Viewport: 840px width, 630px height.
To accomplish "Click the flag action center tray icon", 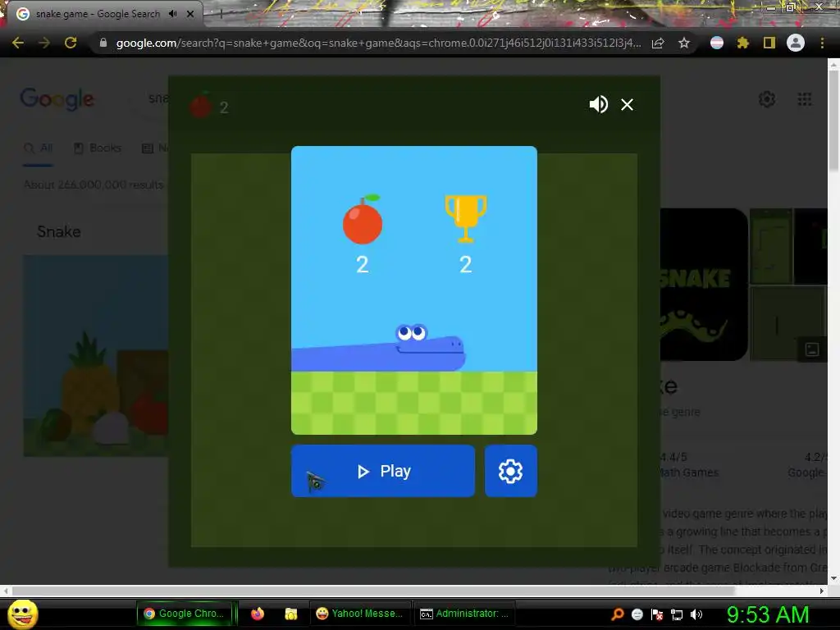I will pyautogui.click(x=657, y=614).
